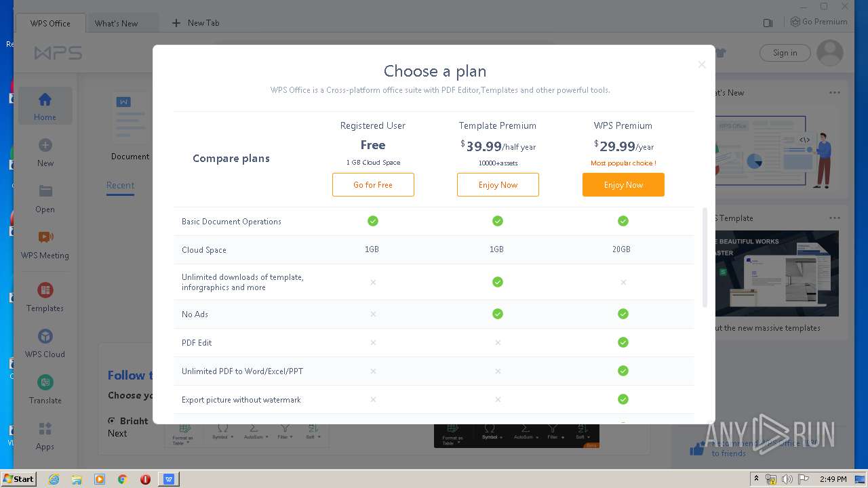868x488 pixels.
Task: Open the Windows Start menu
Action: (18, 479)
